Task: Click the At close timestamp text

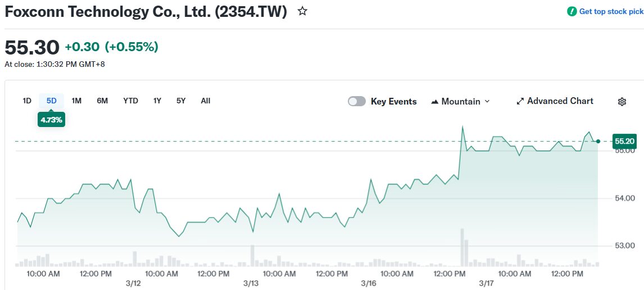Action: click(55, 64)
